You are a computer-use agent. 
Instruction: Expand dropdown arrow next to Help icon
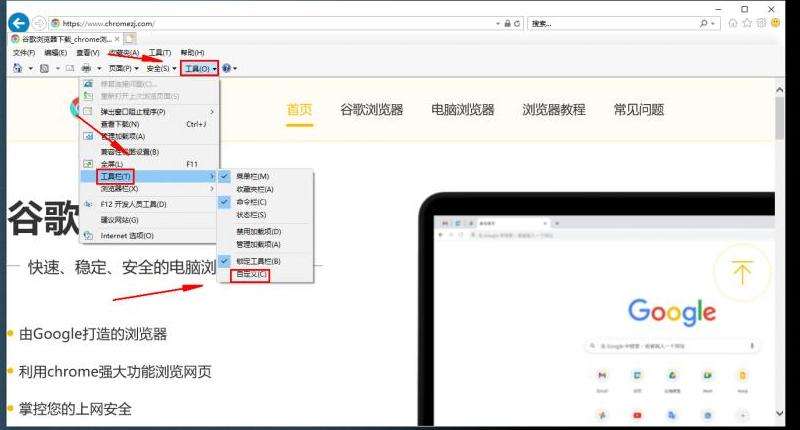click(235, 68)
